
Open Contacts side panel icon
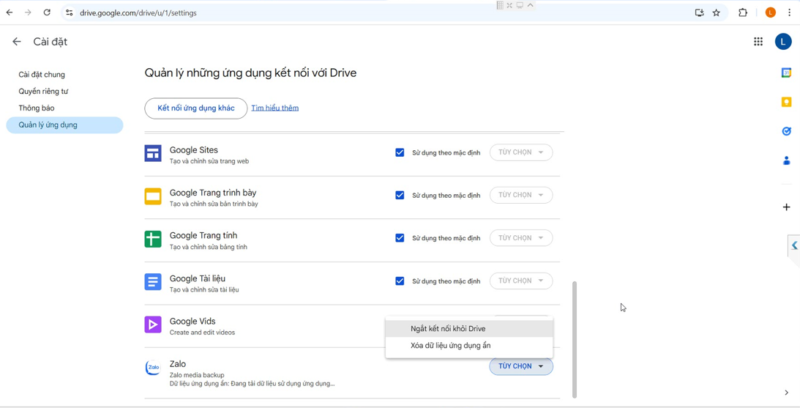click(x=786, y=161)
